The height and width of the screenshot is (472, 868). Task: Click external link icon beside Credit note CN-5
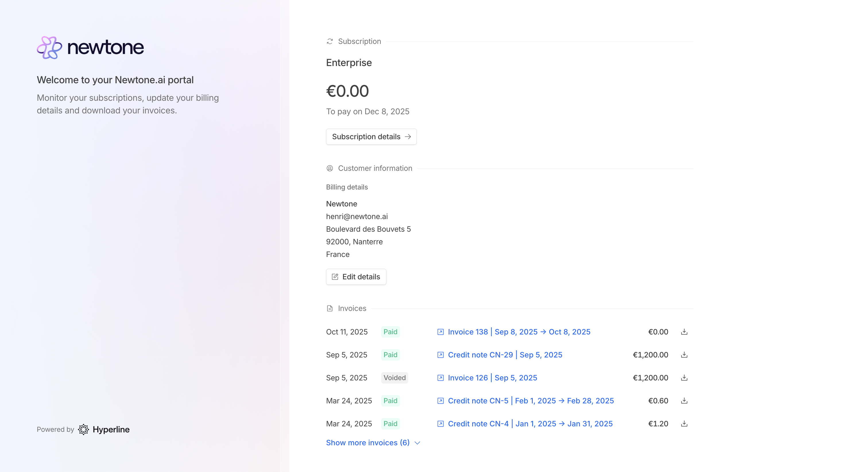(440, 401)
